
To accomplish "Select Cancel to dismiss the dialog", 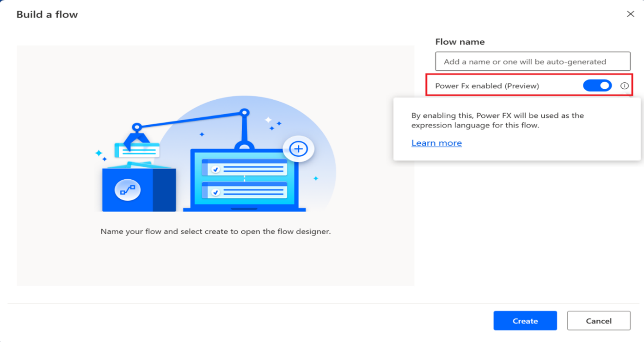I will pos(598,320).
